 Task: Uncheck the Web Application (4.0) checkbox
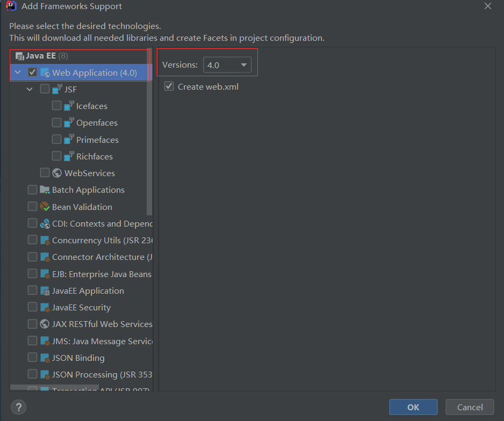pyautogui.click(x=32, y=72)
